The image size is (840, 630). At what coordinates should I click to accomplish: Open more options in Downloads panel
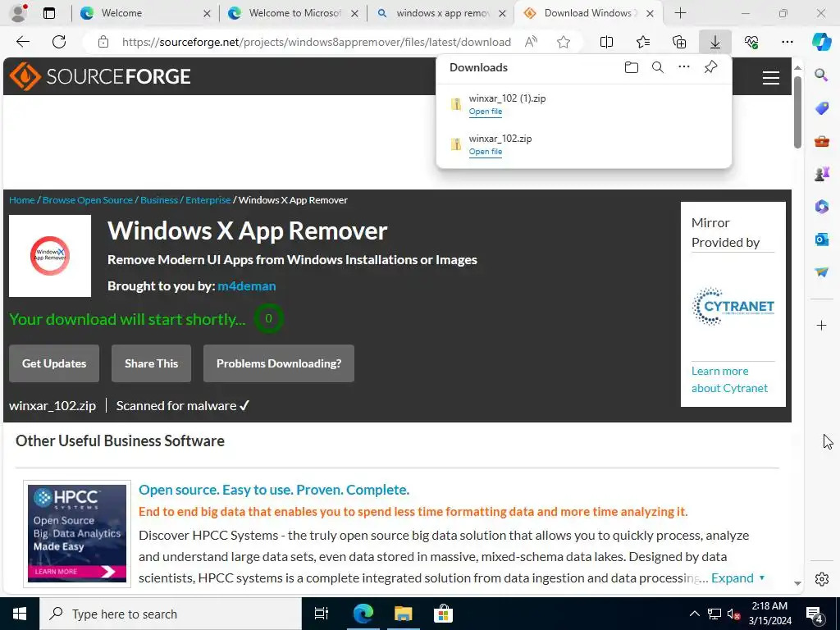[x=683, y=67]
